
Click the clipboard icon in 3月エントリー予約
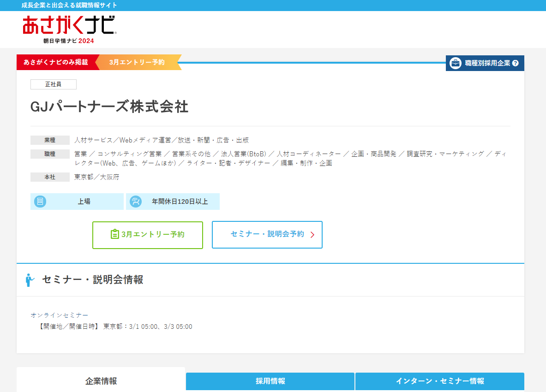pyautogui.click(x=114, y=234)
